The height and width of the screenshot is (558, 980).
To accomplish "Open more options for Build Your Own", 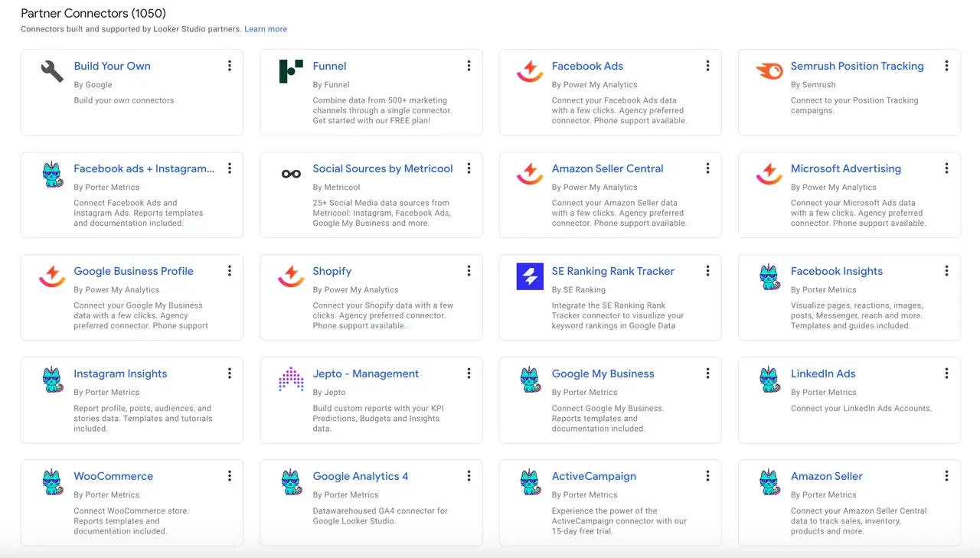I will click(x=230, y=66).
